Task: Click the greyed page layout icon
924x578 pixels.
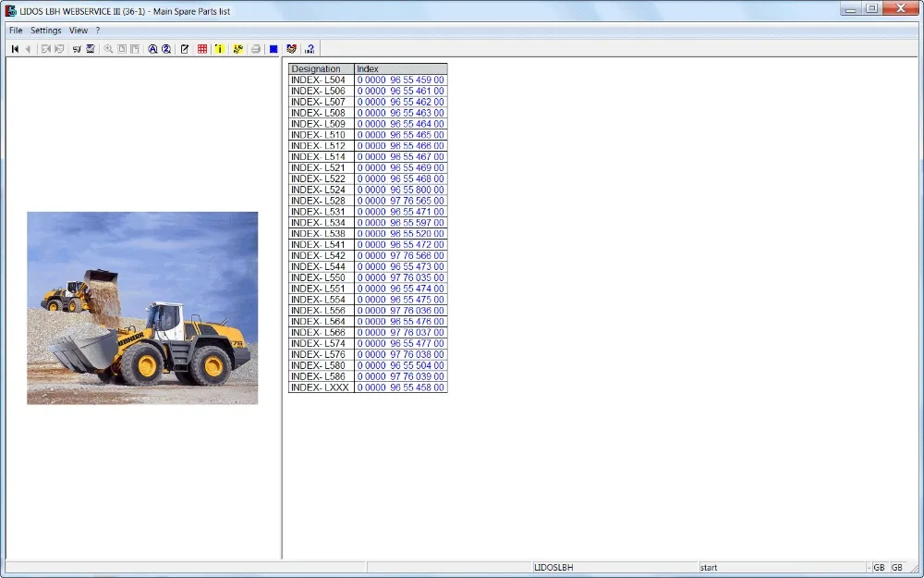Action: click(x=135, y=49)
